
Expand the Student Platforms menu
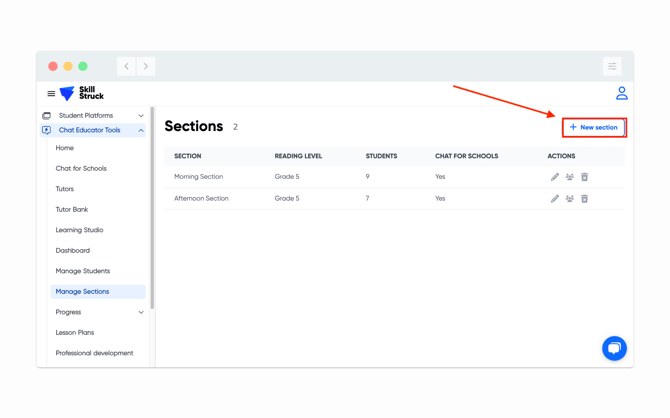[x=141, y=116]
